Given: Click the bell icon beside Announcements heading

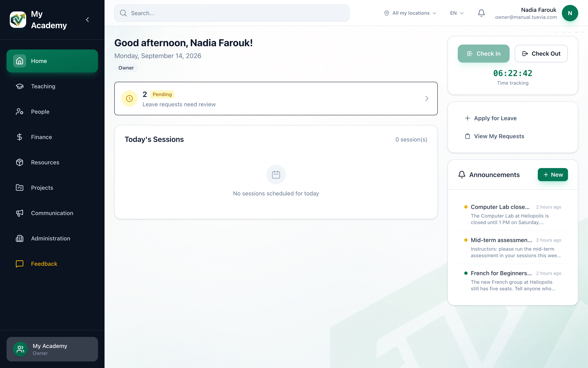Looking at the screenshot, I should coord(462,175).
